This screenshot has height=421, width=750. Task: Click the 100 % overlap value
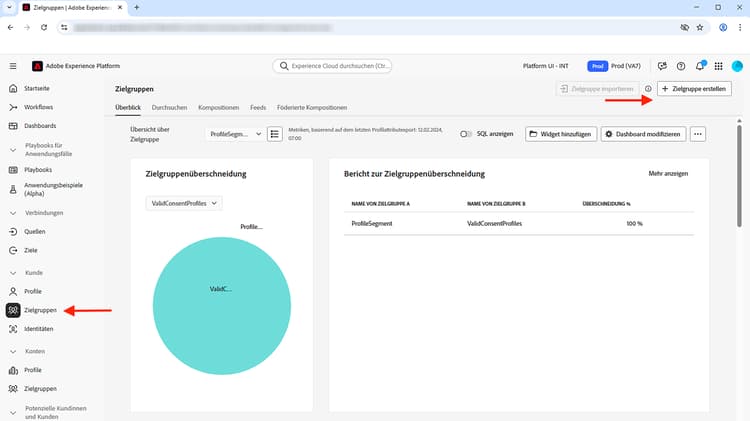pyautogui.click(x=634, y=223)
